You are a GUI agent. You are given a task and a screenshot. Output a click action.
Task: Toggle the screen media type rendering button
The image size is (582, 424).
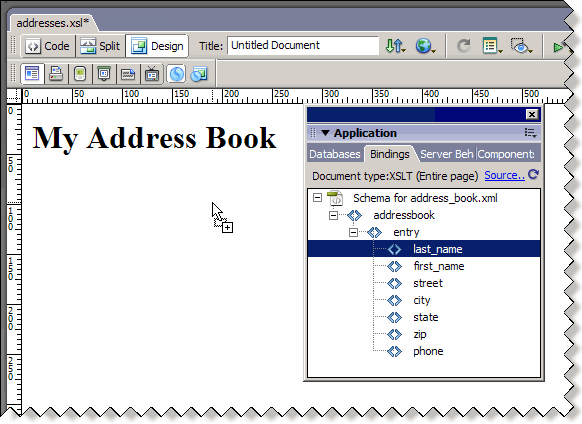(32, 74)
